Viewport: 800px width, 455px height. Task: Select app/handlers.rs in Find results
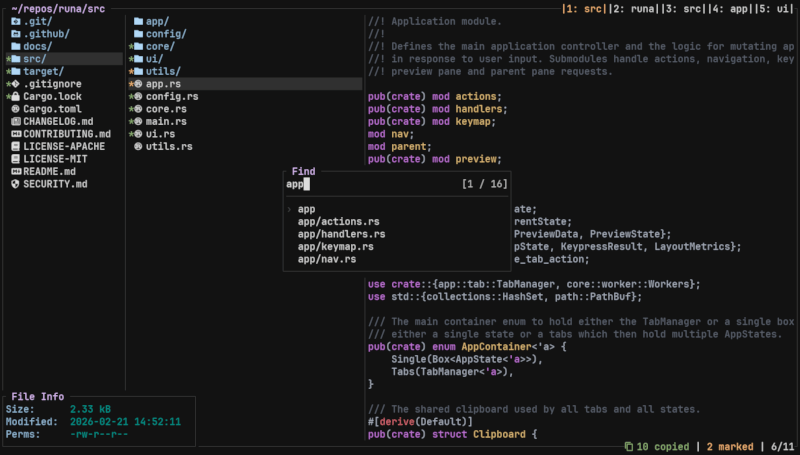click(341, 234)
